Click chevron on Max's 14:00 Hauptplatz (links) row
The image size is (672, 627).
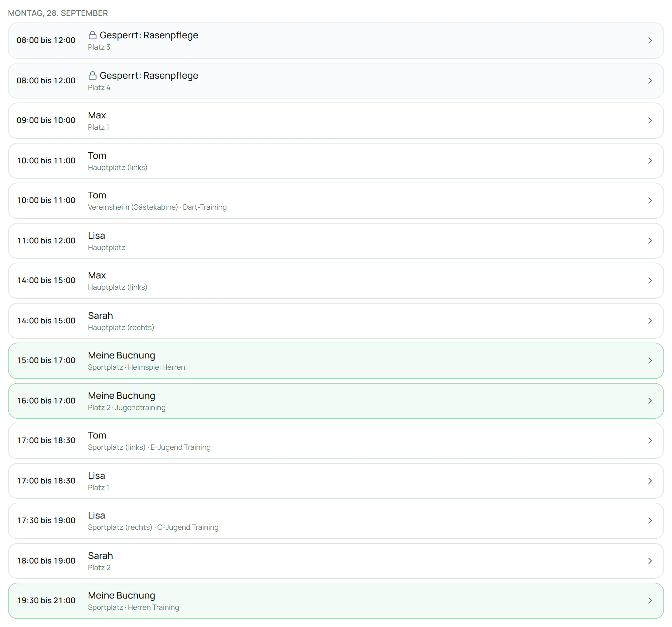point(650,280)
